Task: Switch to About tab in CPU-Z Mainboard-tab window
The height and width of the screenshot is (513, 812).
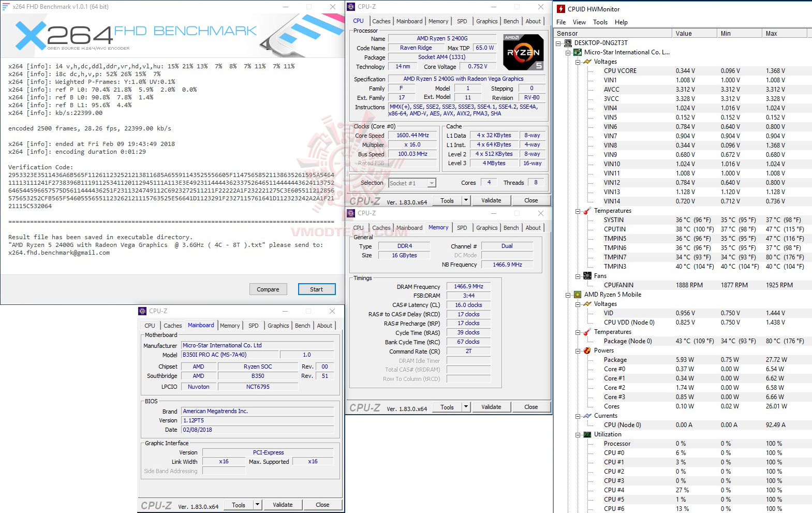Action: point(325,326)
